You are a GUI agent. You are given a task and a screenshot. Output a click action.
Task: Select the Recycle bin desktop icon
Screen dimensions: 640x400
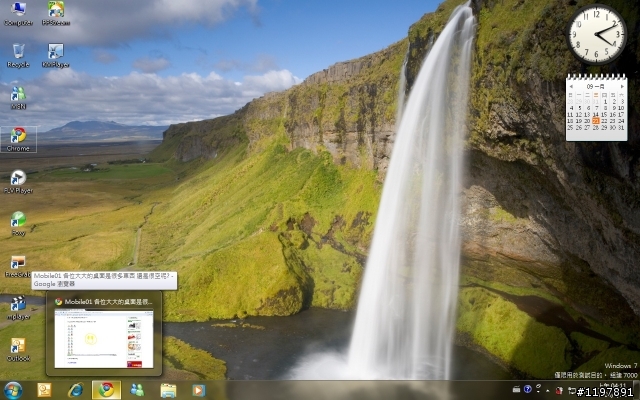(x=18, y=56)
